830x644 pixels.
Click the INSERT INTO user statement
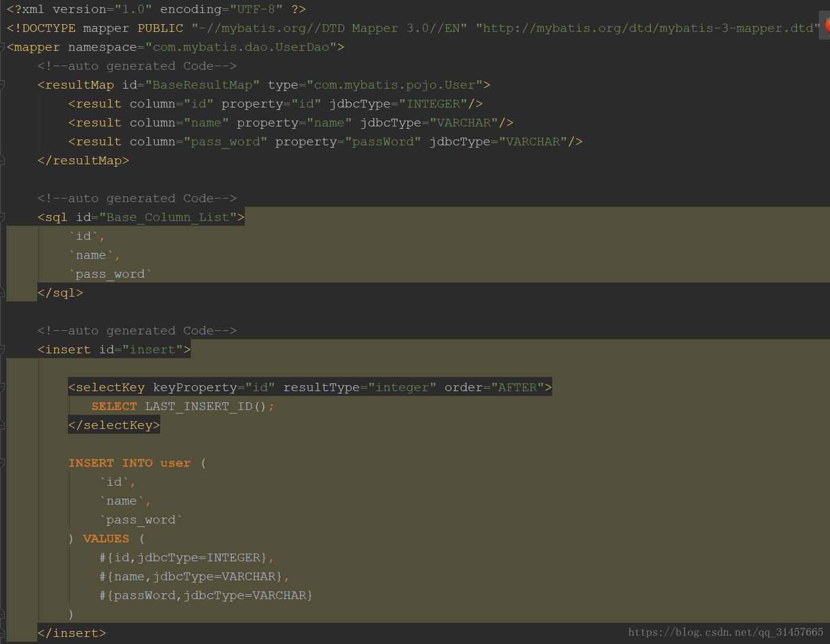pos(129,463)
